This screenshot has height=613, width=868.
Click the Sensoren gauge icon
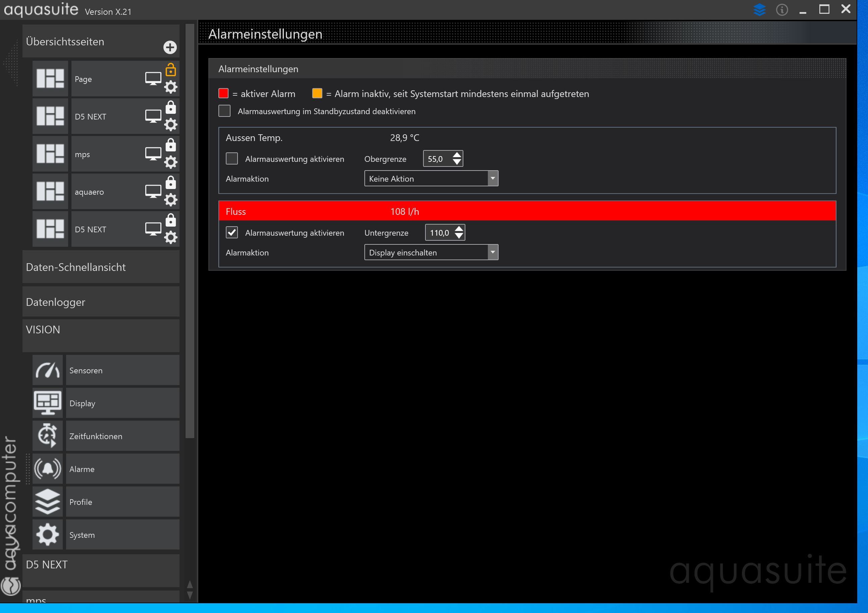pos(48,370)
